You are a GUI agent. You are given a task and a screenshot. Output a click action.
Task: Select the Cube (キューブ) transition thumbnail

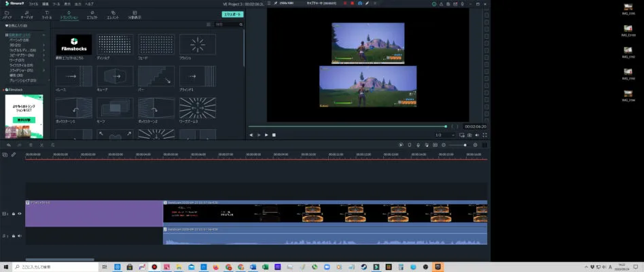(115, 76)
